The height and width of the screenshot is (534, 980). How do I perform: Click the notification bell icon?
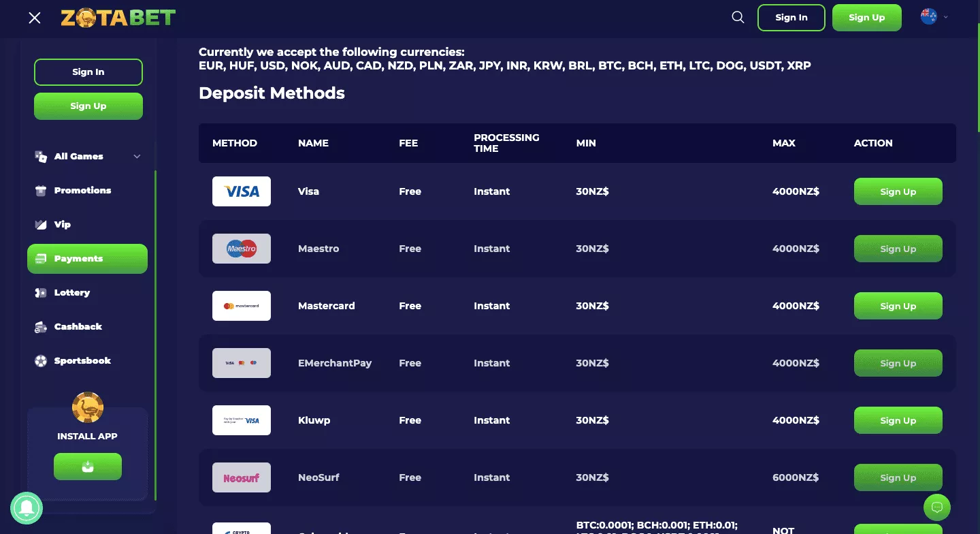27,507
